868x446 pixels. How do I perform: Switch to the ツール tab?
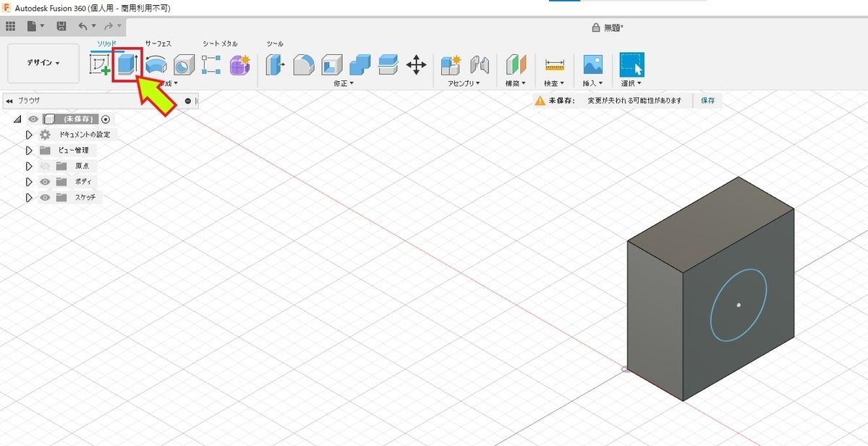pyautogui.click(x=275, y=44)
